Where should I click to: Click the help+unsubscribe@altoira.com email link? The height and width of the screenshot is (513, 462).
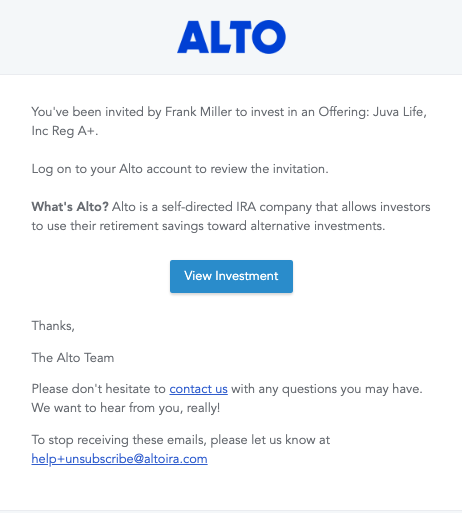pos(119,459)
